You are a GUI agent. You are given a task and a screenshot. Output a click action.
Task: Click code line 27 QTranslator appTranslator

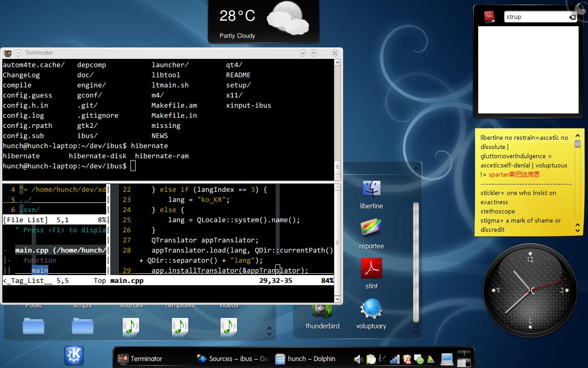click(205, 240)
